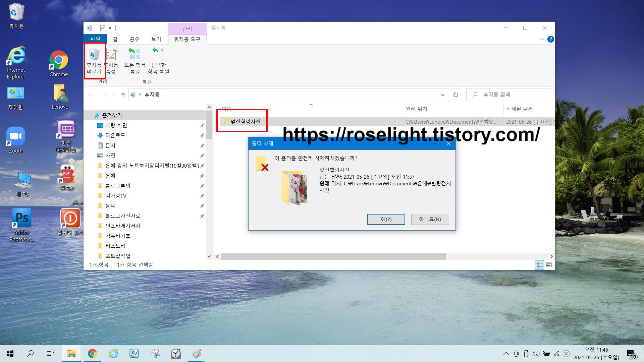Open the 파일 menu tab
644x362 pixels.
point(95,39)
